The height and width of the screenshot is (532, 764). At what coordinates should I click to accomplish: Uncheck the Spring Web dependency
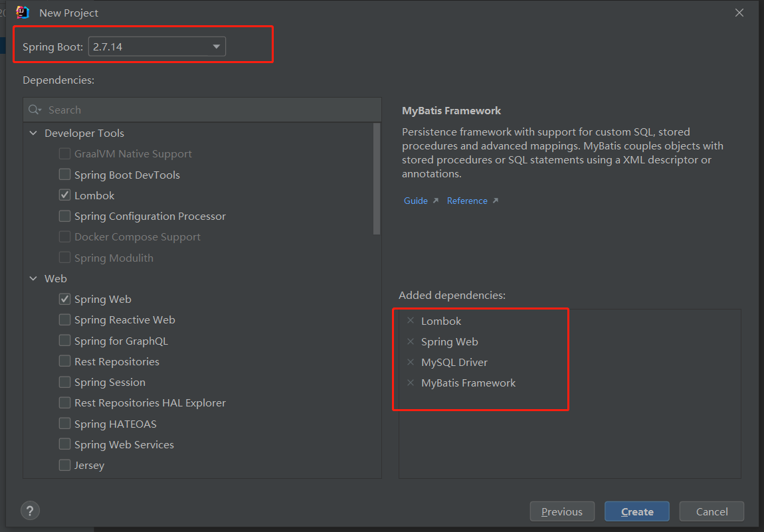pyautogui.click(x=64, y=299)
